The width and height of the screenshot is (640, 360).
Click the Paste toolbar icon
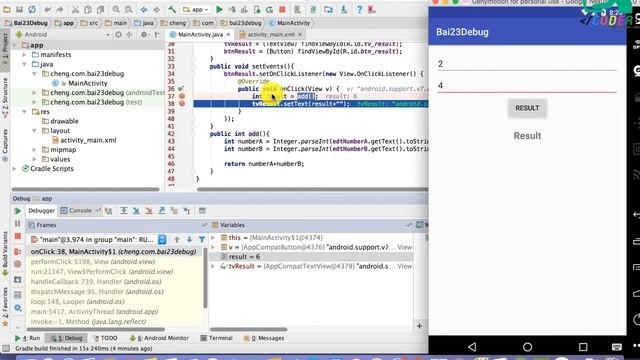click(x=100, y=9)
